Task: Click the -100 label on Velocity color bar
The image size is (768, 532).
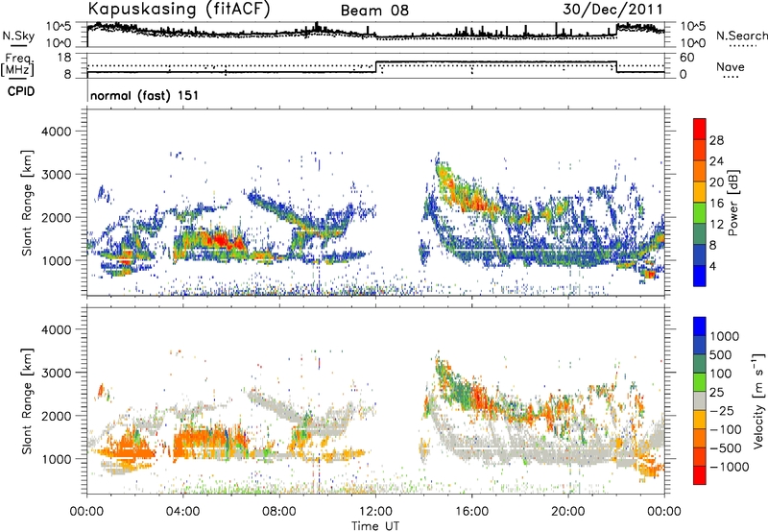Action: 726,429
